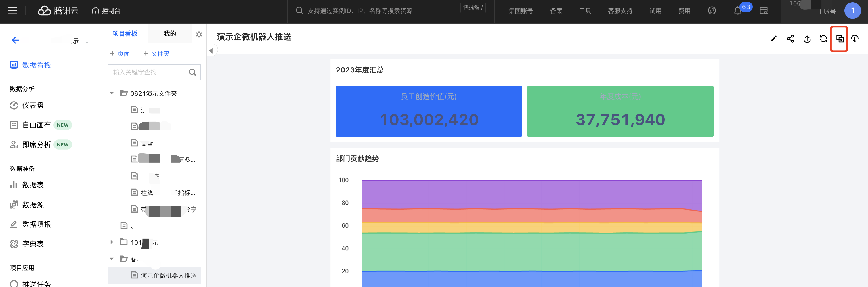Expand the folder starting with 101
The width and height of the screenshot is (868, 287).
(x=112, y=242)
